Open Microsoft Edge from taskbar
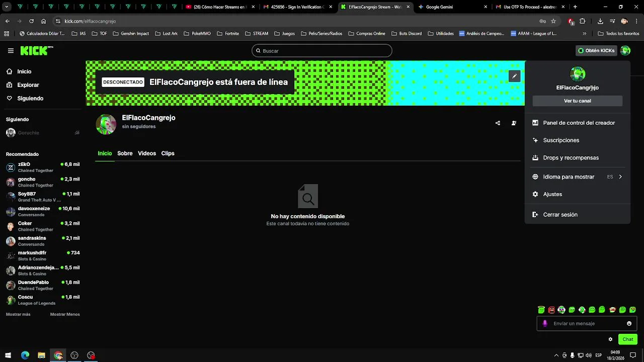This screenshot has height=362, width=644. [25, 355]
